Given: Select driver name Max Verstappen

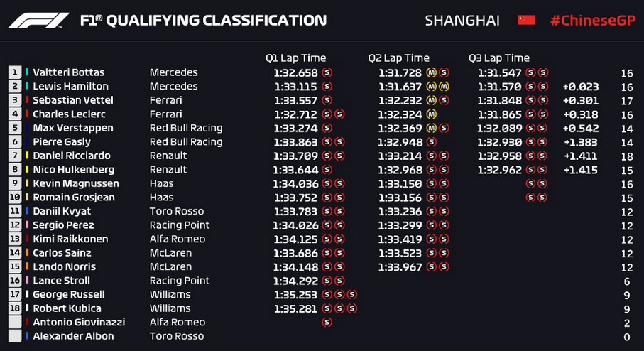Looking at the screenshot, I should tap(73, 128).
